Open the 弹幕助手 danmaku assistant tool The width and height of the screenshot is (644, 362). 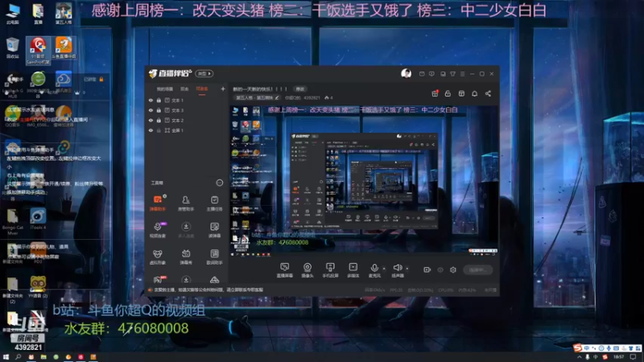click(157, 204)
